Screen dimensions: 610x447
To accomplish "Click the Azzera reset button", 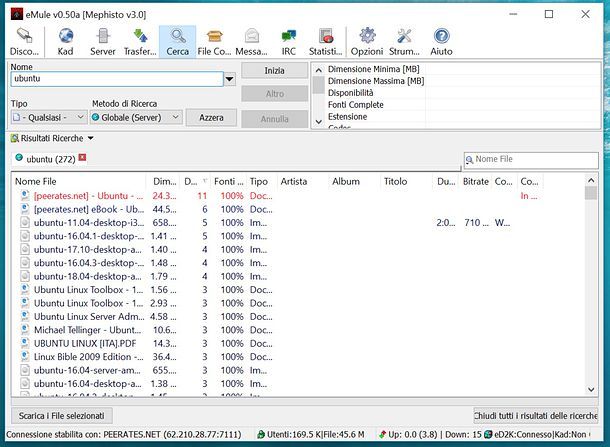I will [x=211, y=117].
